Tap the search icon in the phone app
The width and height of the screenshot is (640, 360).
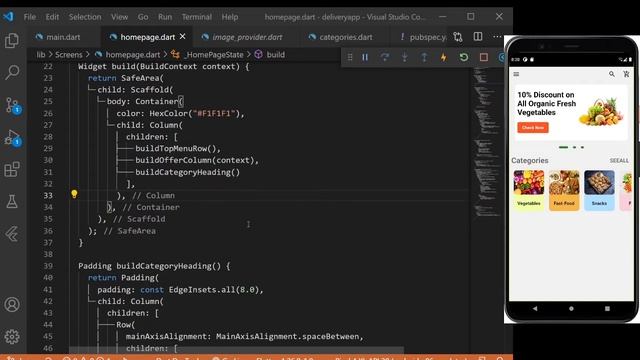[611, 74]
